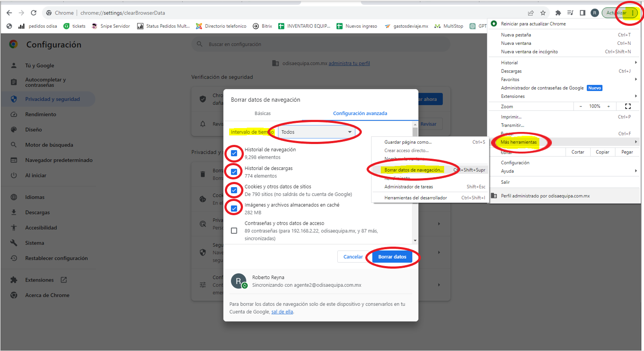Toggle fullscreen icon in Zoom row
Image resolution: width=644 pixels, height=351 pixels.
pos(628,107)
